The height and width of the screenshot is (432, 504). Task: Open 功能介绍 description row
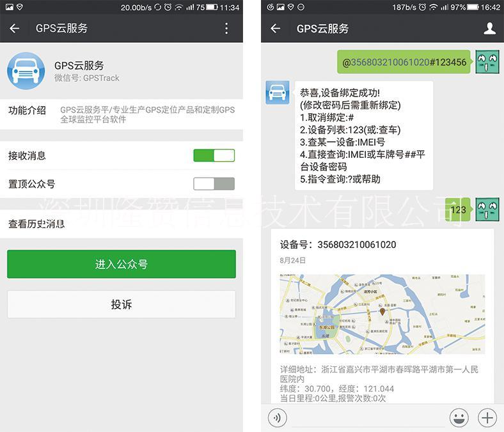pos(122,114)
